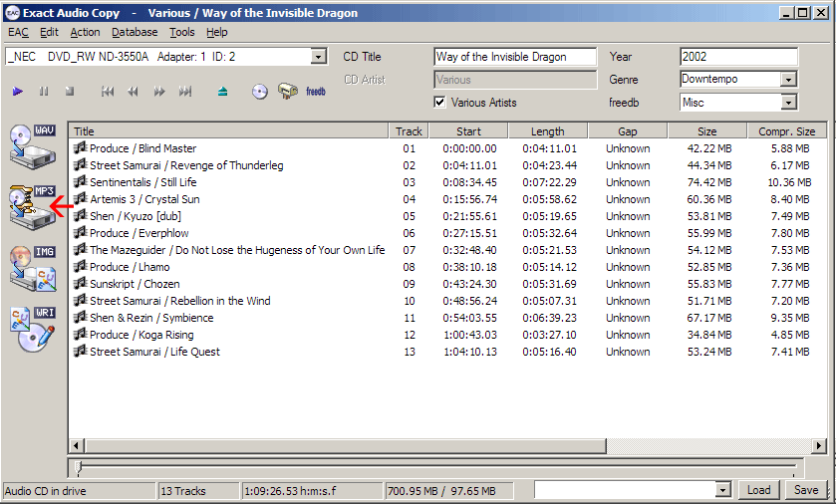Viewport: 836px width, 504px height.
Task: Click the Load button
Action: pyautogui.click(x=758, y=490)
